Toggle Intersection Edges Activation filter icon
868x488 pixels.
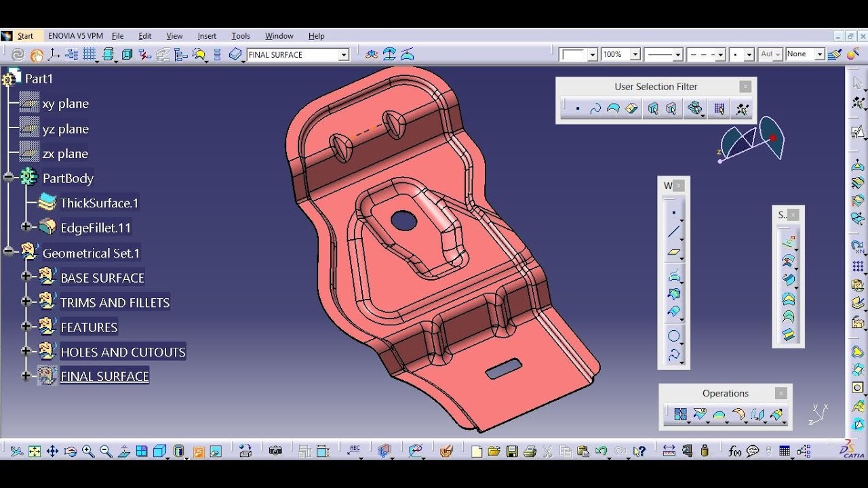(695, 108)
